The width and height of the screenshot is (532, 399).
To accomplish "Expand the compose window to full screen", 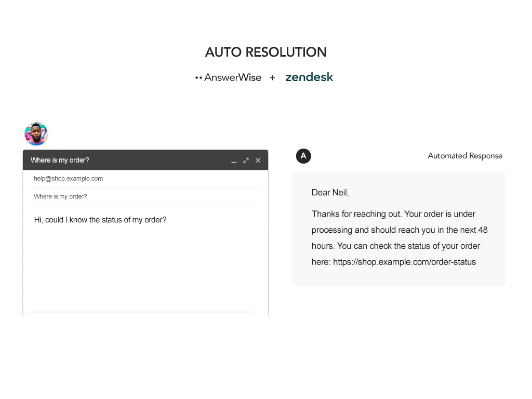I will (246, 160).
